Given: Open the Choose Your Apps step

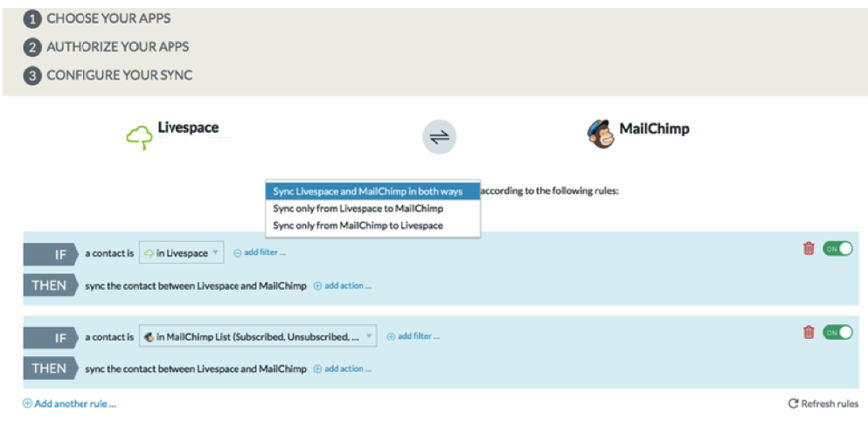Looking at the screenshot, I should [x=108, y=19].
